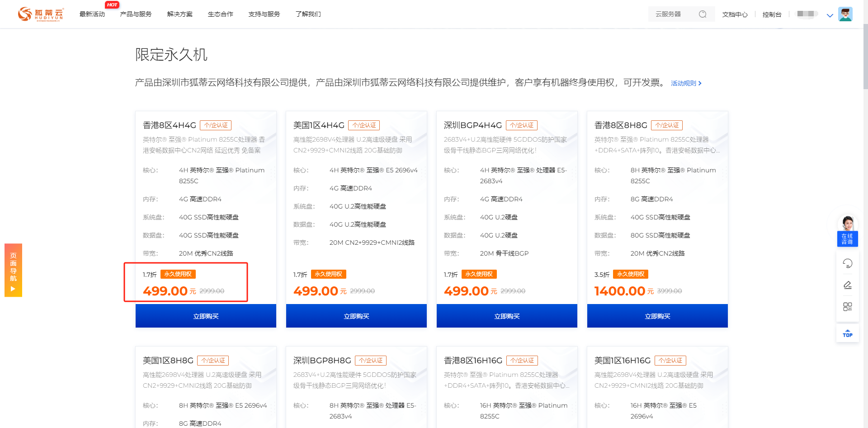Open 控制台 link
The image size is (868, 428).
pyautogui.click(x=772, y=14)
